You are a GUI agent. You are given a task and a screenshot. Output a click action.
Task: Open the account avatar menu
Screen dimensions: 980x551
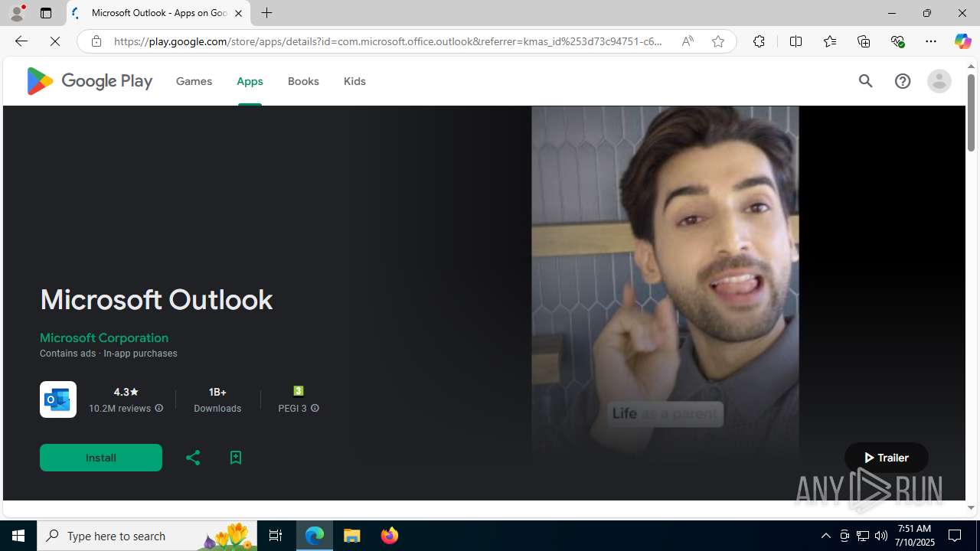point(939,81)
